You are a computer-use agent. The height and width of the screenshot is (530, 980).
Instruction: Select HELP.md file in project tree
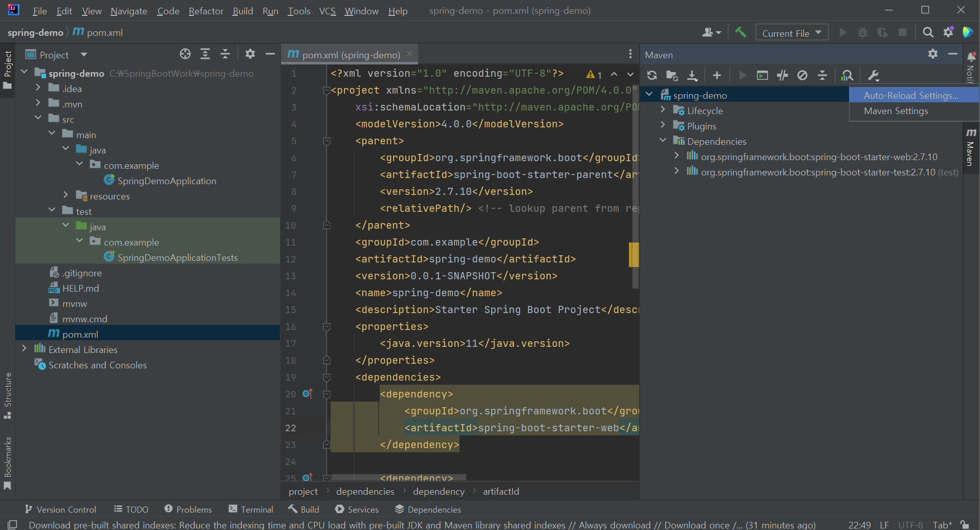tap(74, 288)
